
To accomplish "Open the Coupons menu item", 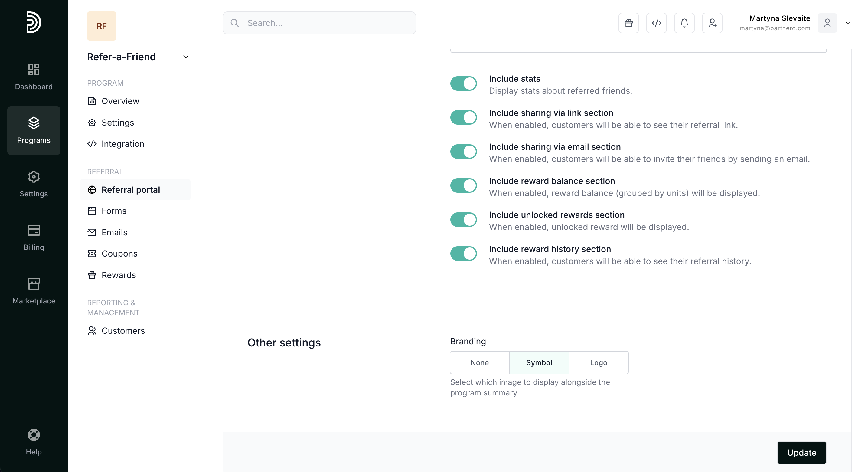I will 119,254.
